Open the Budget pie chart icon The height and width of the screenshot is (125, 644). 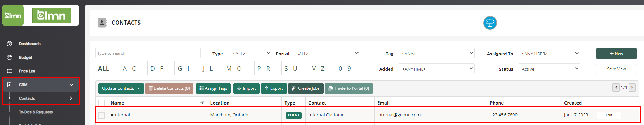click(9, 57)
